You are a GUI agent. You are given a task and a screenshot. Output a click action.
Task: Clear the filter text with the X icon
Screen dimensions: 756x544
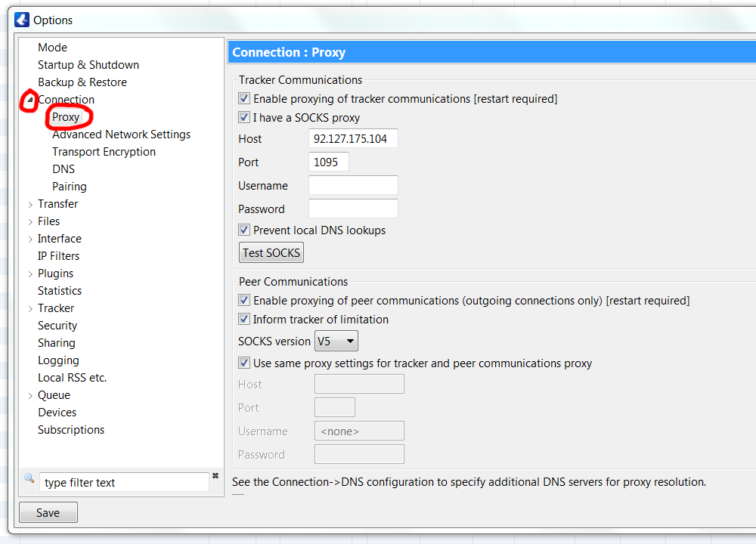pyautogui.click(x=215, y=475)
